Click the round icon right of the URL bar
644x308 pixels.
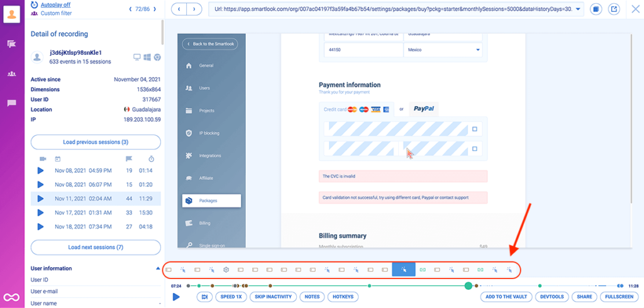pyautogui.click(x=596, y=9)
